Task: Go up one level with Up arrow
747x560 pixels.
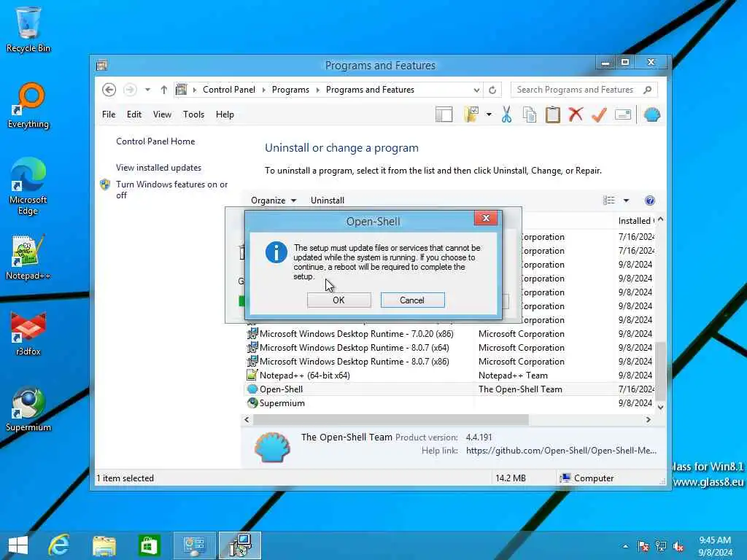Action: click(164, 90)
